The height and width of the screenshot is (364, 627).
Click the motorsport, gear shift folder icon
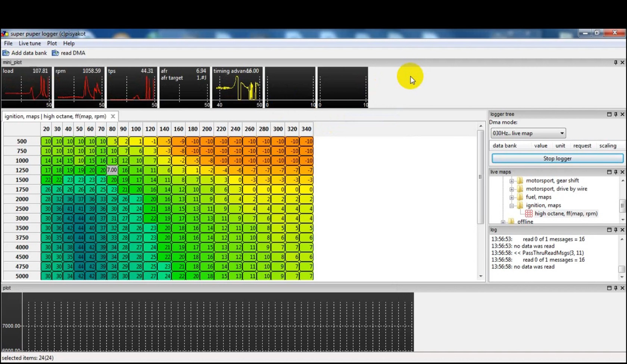(x=520, y=181)
